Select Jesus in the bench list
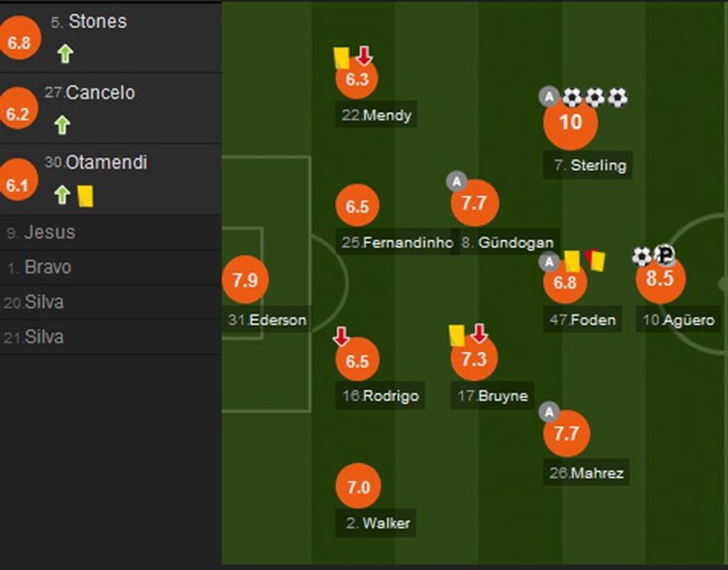Viewport: 728px width, 570px height. click(49, 232)
